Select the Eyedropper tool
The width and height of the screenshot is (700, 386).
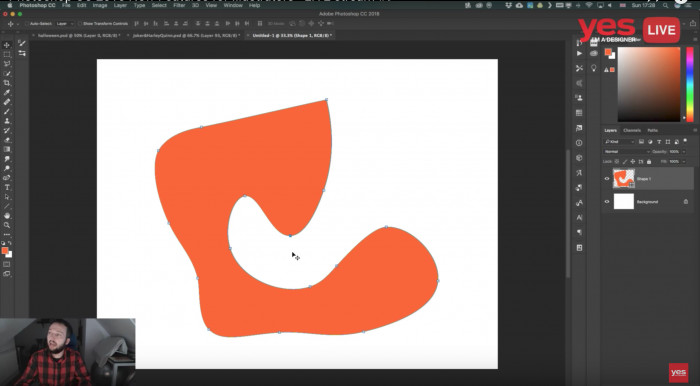tap(7, 92)
